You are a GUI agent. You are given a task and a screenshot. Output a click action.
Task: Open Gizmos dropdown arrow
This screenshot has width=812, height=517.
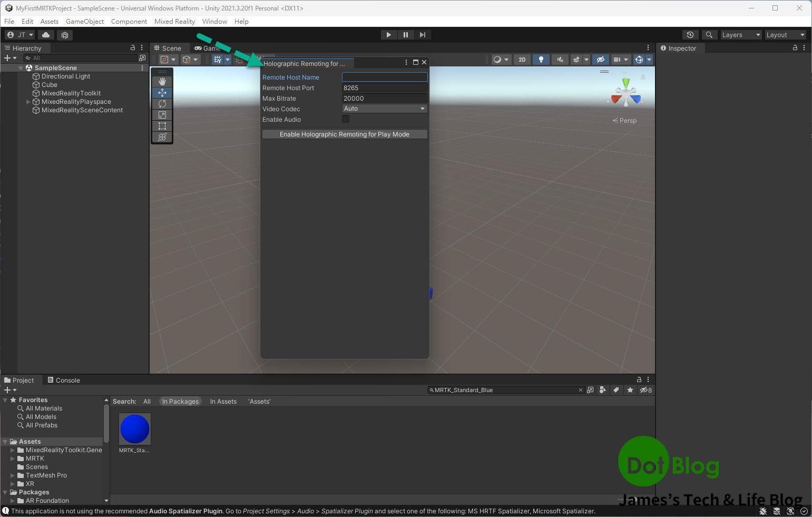[649, 60]
